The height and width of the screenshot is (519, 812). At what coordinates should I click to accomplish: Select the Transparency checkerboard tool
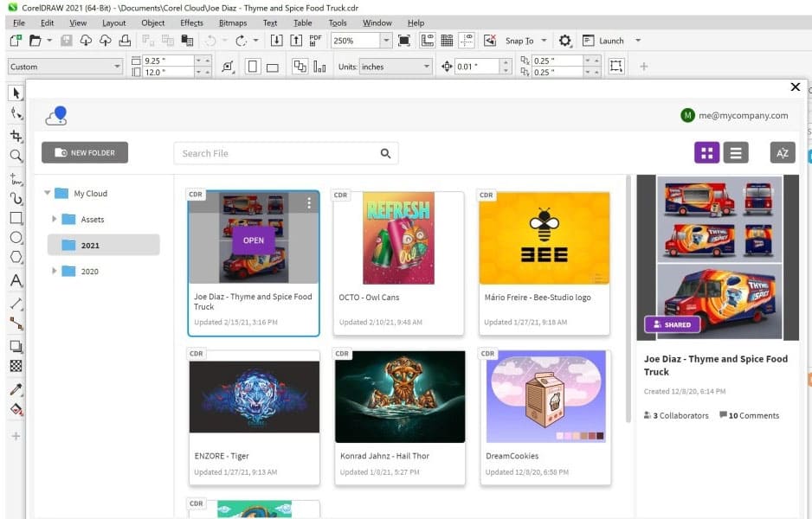16,366
